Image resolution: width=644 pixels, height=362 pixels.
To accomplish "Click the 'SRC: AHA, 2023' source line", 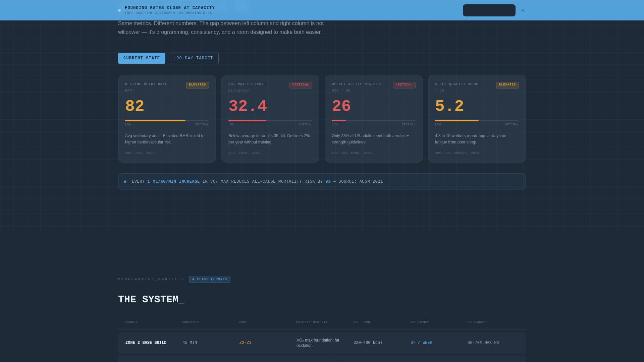I will [x=140, y=153].
